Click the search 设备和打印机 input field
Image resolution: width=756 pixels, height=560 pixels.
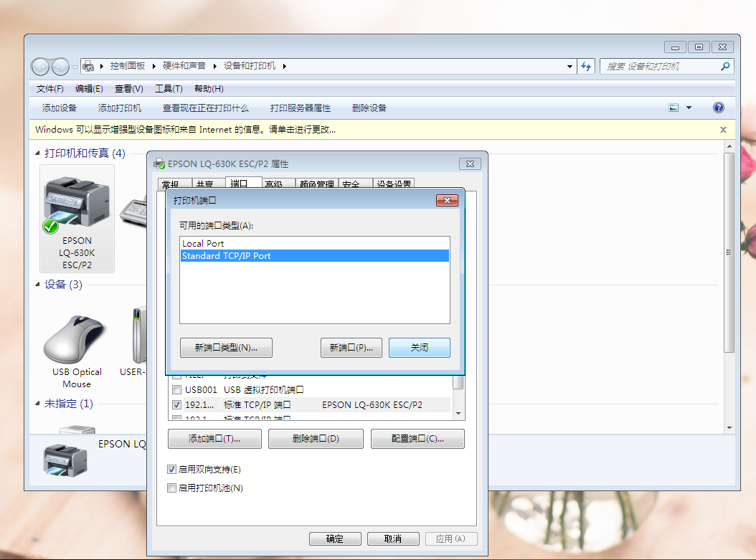click(661, 67)
